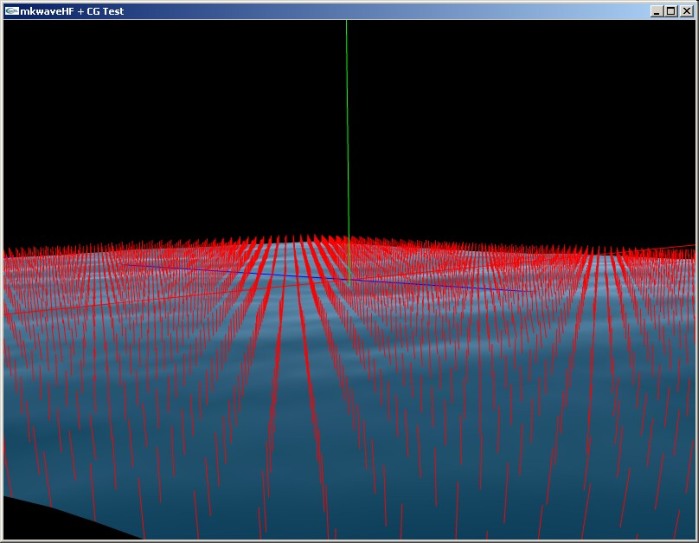The height and width of the screenshot is (543, 699).
Task: Click the origin where the axes intersect
Action: [348, 278]
